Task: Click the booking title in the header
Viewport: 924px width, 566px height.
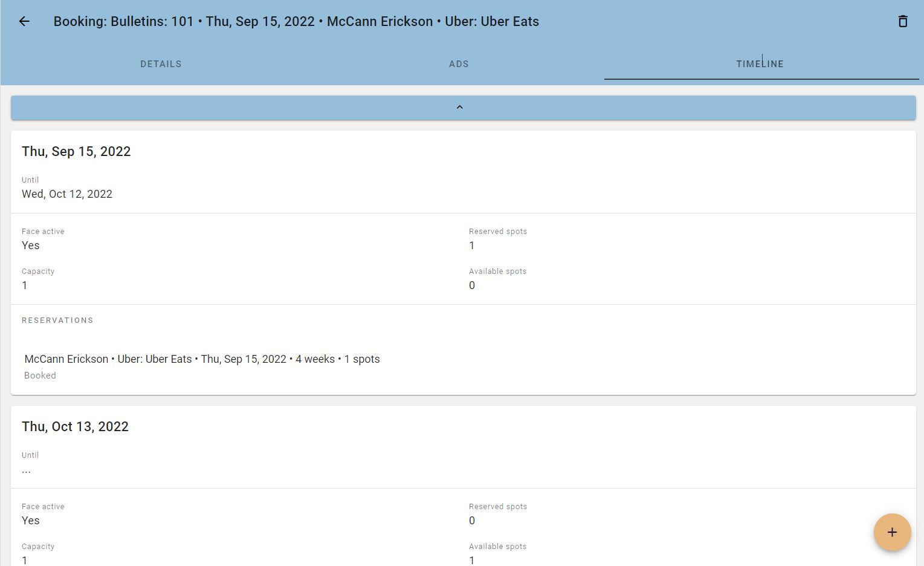Action: point(296,22)
